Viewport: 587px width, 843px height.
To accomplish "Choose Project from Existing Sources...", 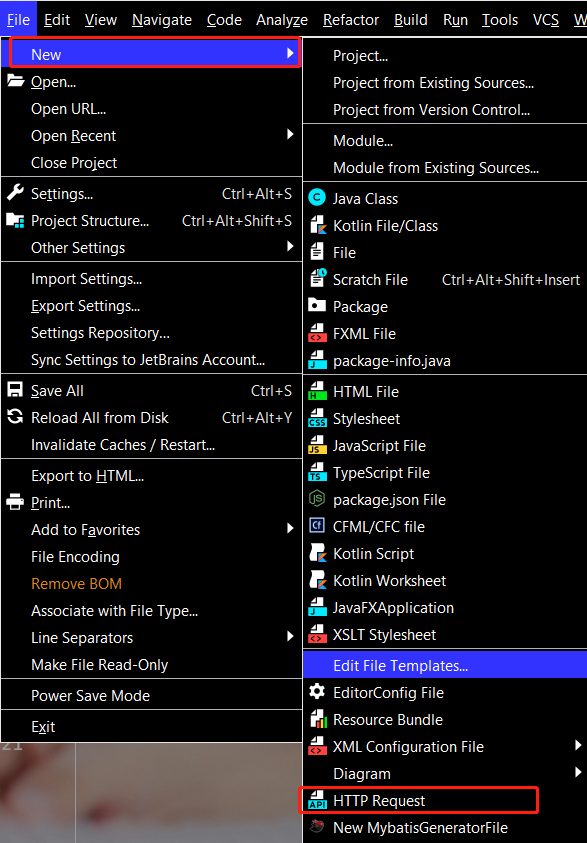I will pos(445,82).
